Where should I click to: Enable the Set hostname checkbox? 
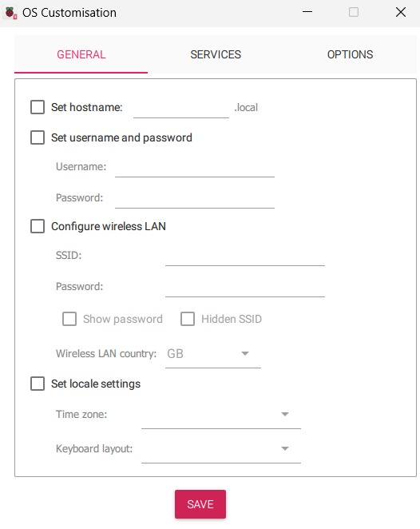(38, 107)
